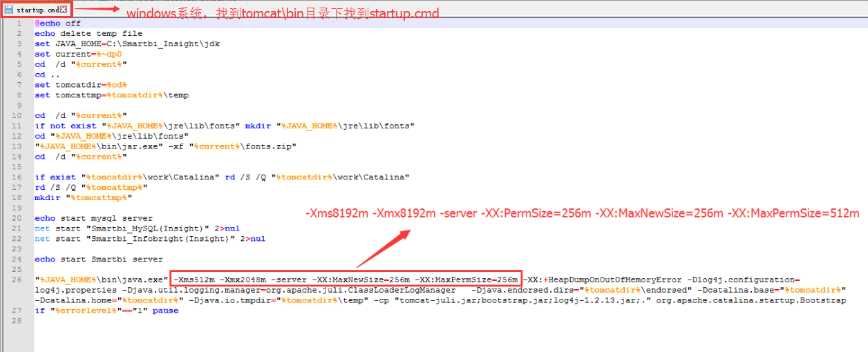Screen dimensions: 868x352
Task: Click the 'cd ..' line
Action: [x=48, y=75]
